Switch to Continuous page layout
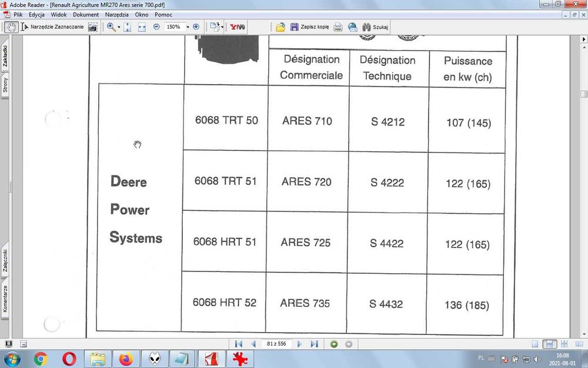Image resolution: width=588 pixels, height=368 pixels. (549, 344)
